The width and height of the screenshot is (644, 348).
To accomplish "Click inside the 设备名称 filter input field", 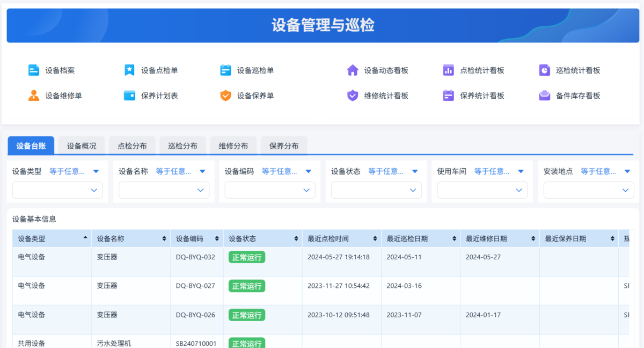I will (164, 190).
